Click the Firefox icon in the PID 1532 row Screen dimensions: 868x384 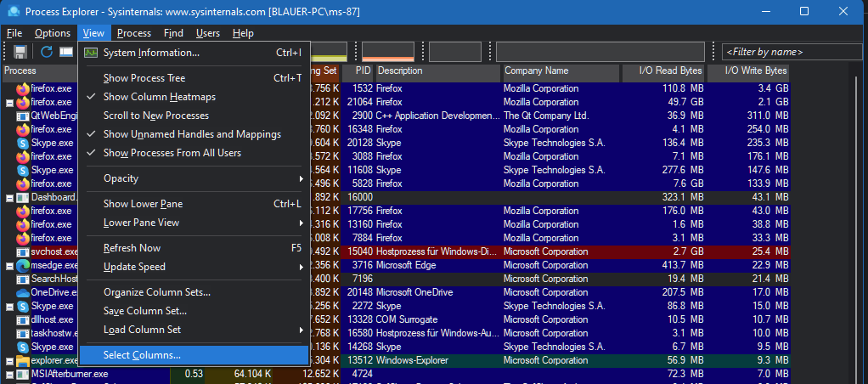23,88
